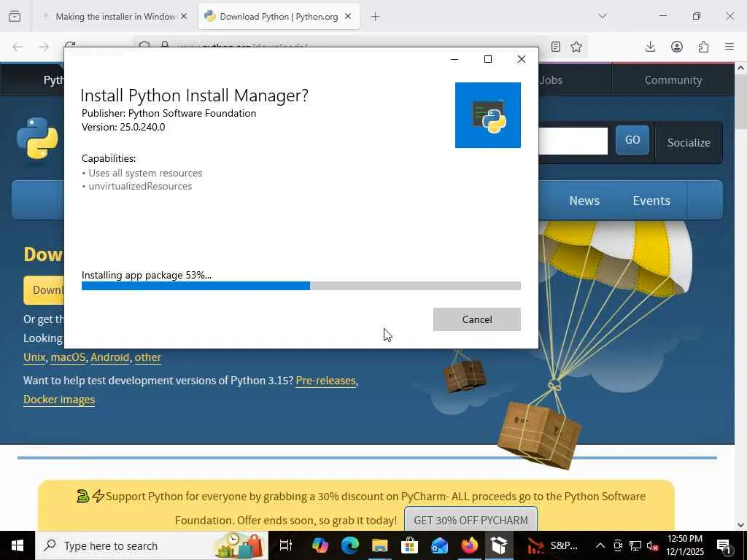Click the muted volume tray icon
This screenshot has width=747, height=560.
pyautogui.click(x=653, y=545)
